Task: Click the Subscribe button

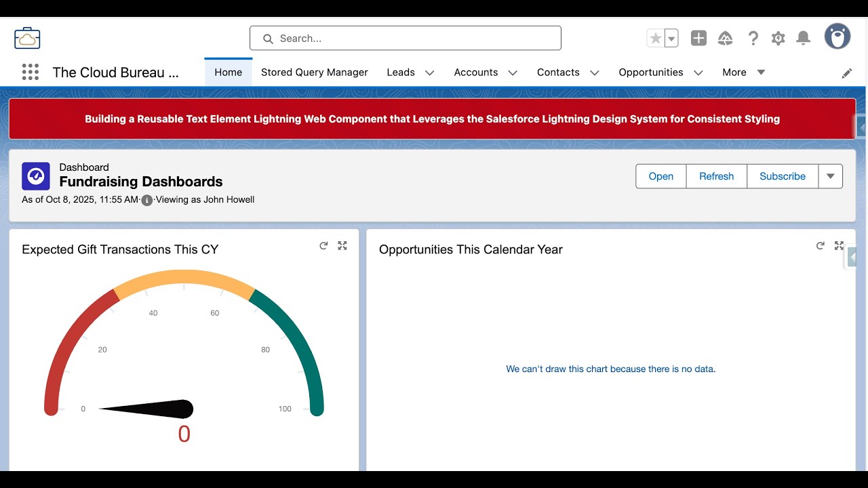Action: point(783,176)
